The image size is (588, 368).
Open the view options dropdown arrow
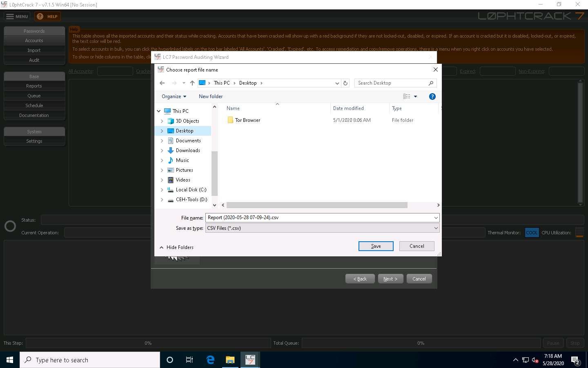coord(416,96)
